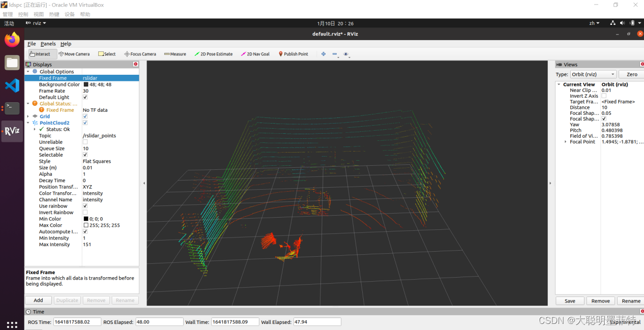Image resolution: width=644 pixels, height=330 pixels.
Task: Open the rviz app menu in top bar
Action: 36,23
